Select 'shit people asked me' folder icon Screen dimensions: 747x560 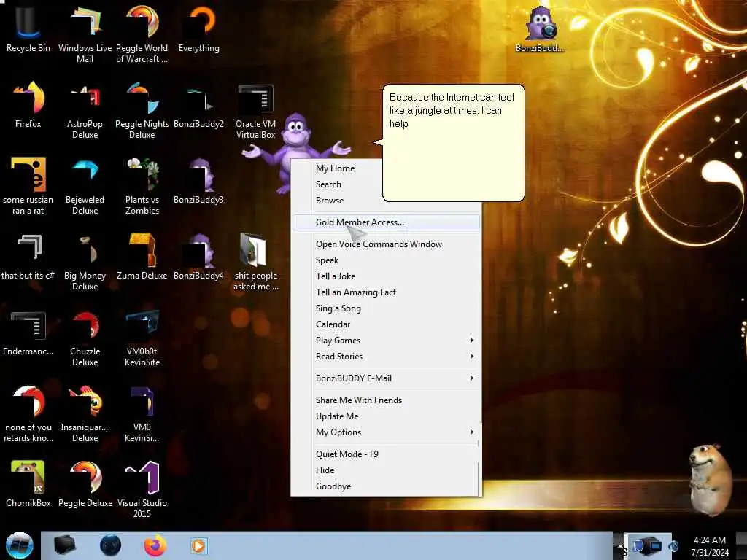pos(256,260)
